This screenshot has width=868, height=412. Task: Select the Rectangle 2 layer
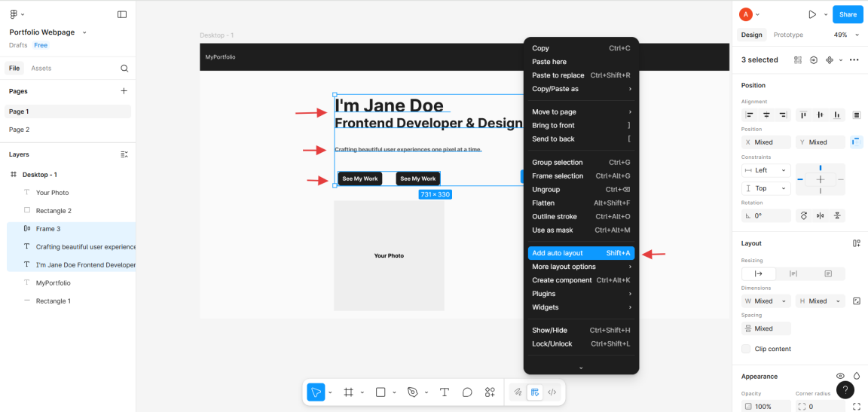coord(53,211)
